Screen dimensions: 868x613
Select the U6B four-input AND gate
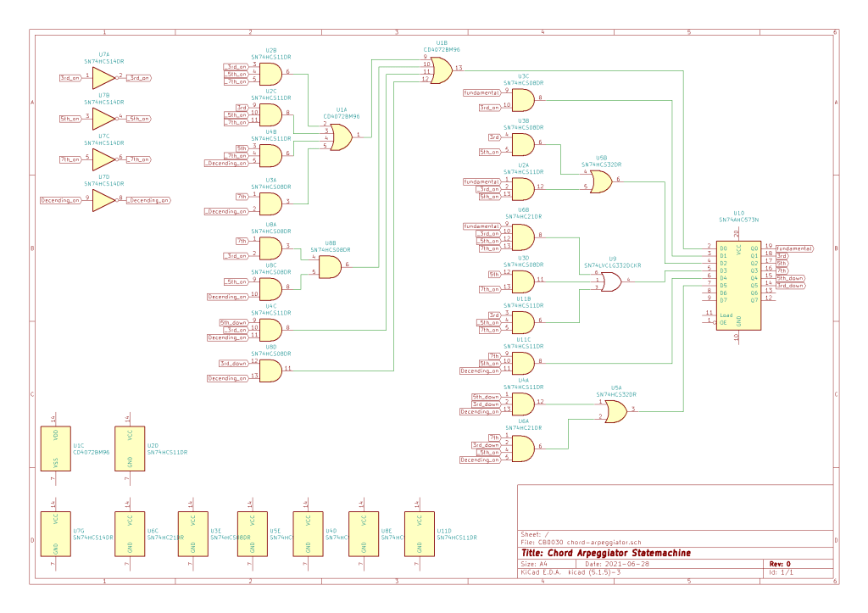pos(523,236)
